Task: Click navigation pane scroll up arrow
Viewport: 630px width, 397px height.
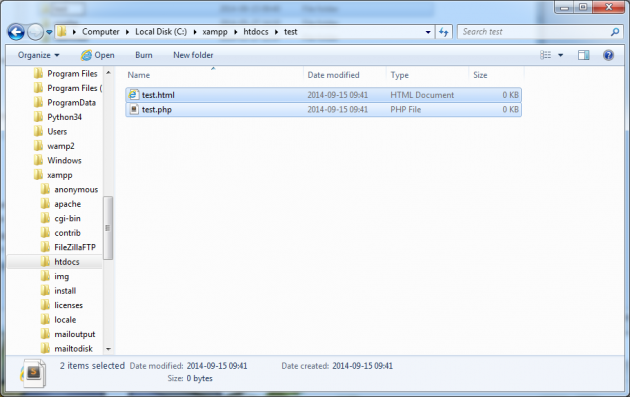Action: pos(108,73)
